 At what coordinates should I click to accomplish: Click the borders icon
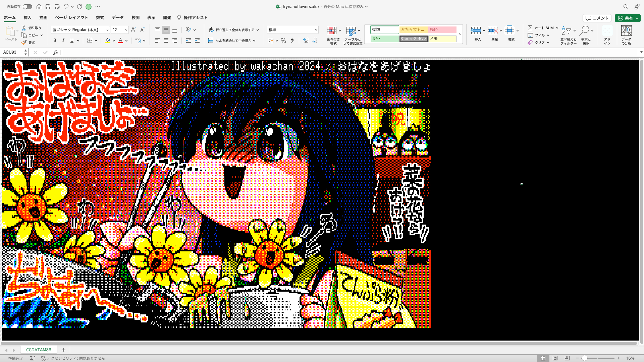90,41
